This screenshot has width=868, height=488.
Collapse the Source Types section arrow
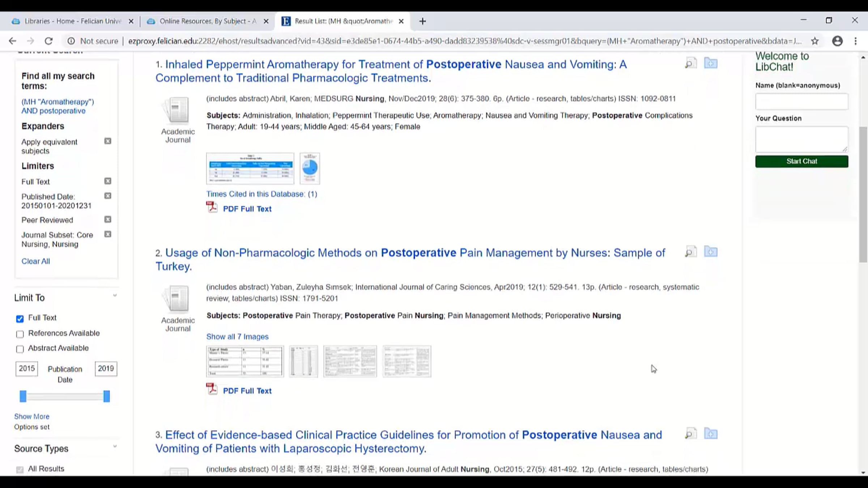[115, 446]
